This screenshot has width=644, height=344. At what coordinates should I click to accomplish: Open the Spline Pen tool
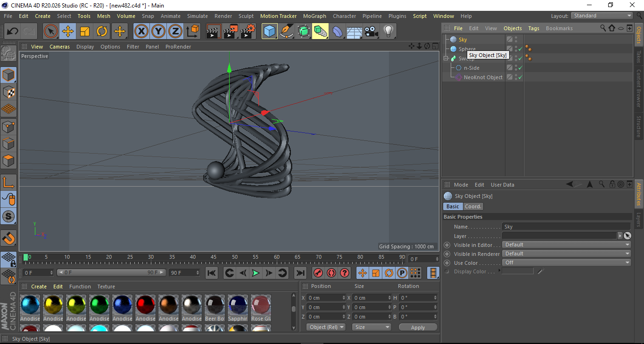pyautogui.click(x=286, y=32)
